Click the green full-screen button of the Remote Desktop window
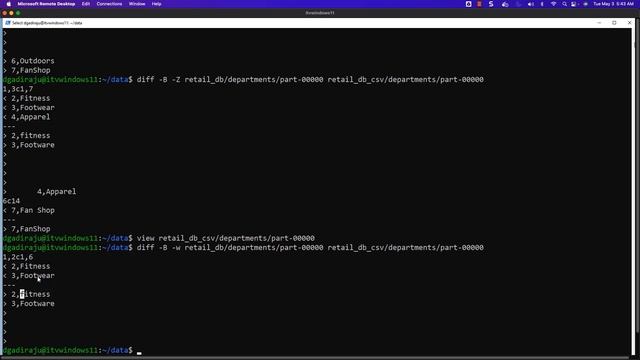Screen dimensions: 640x360 point(18,13)
